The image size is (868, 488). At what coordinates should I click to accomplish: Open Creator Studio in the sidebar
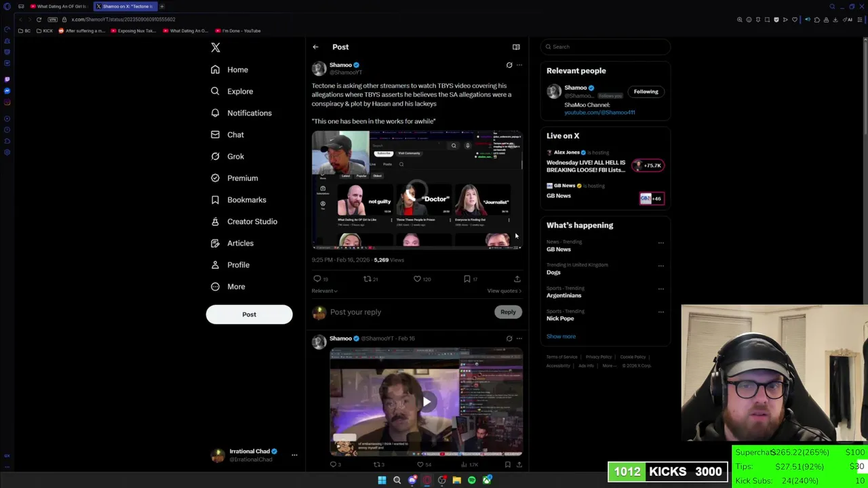click(x=244, y=222)
